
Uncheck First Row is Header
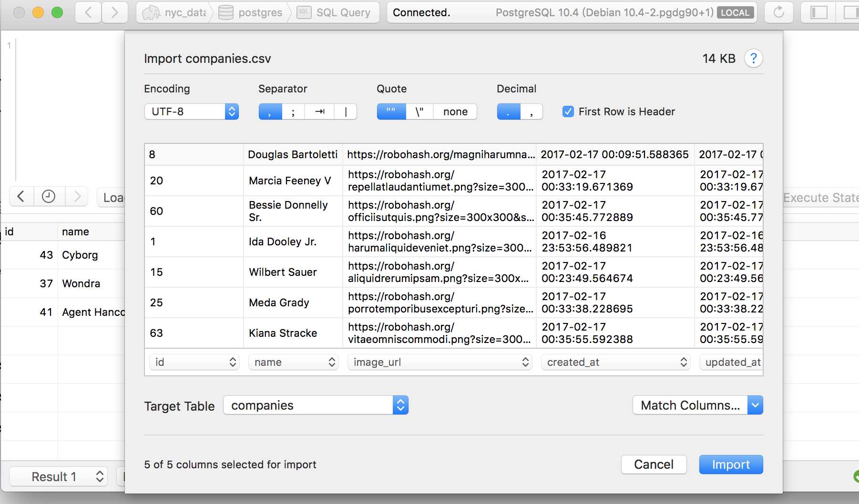[x=568, y=112]
